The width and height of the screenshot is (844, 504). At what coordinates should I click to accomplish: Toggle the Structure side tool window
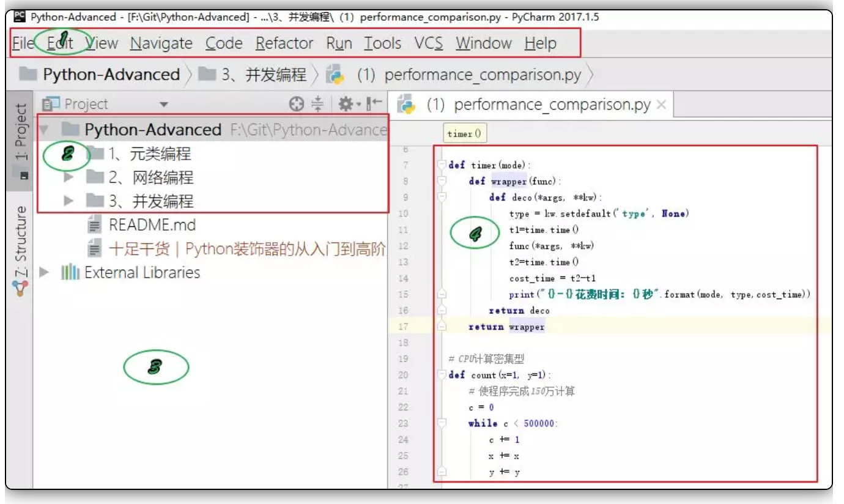tap(21, 245)
